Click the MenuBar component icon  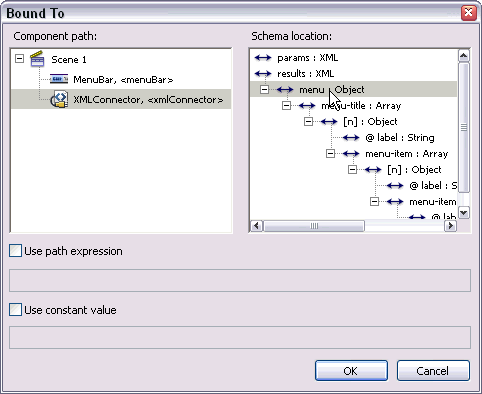pos(59,79)
